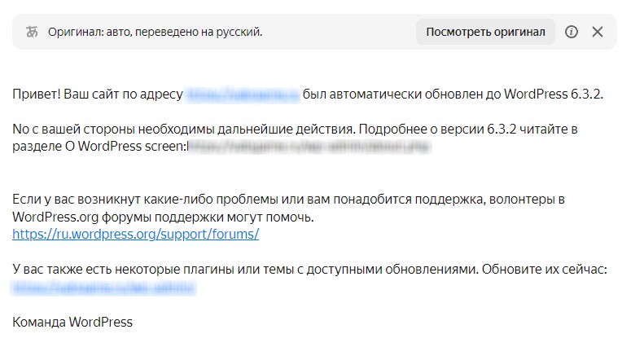The image size is (644, 347).
Task: Open the ru.wordpress.org support forums link
Action: [135, 234]
